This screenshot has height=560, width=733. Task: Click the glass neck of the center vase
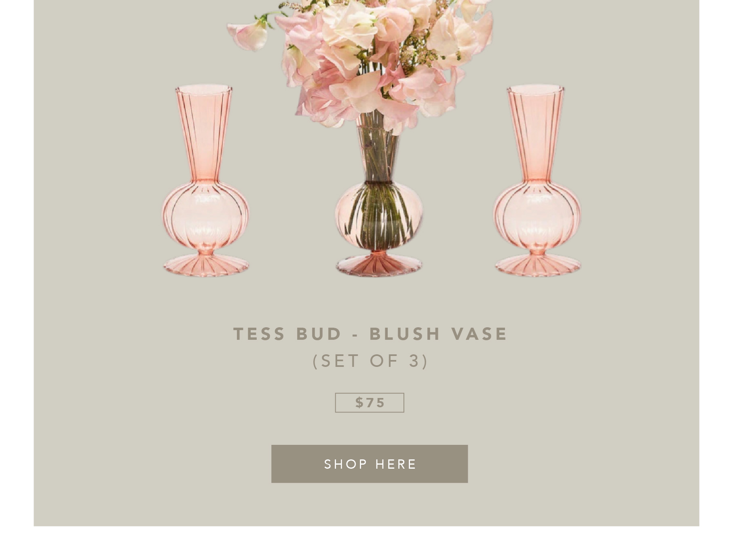378,154
